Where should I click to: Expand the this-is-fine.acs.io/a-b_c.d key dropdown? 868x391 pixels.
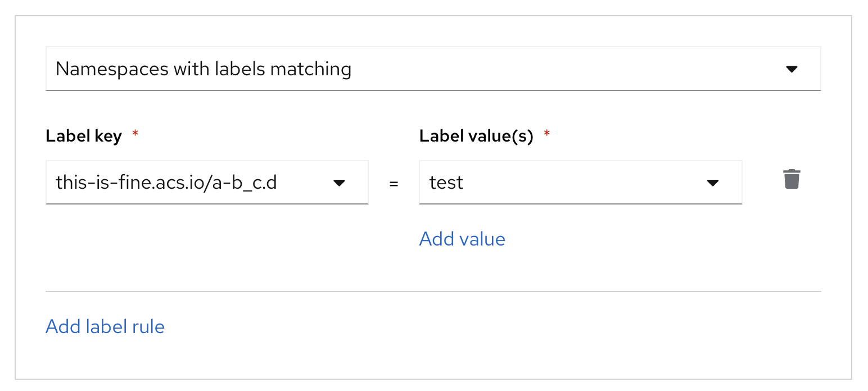pyautogui.click(x=207, y=183)
